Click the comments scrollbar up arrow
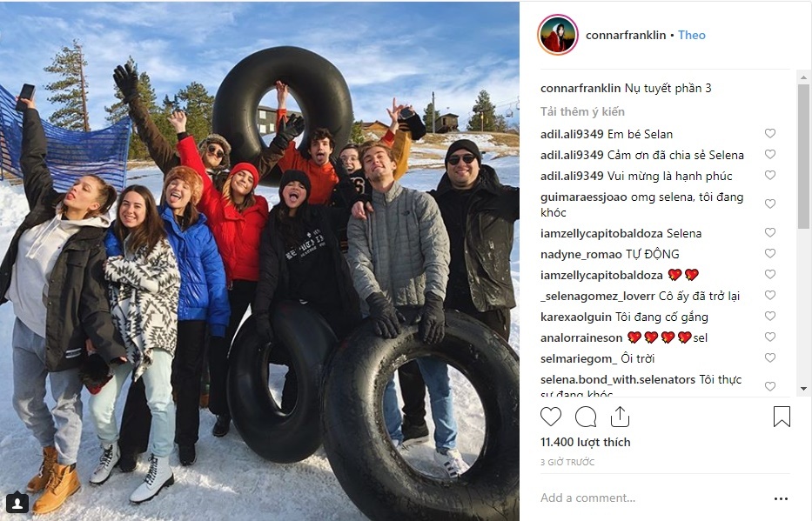This screenshot has width=812, height=521. point(803,77)
